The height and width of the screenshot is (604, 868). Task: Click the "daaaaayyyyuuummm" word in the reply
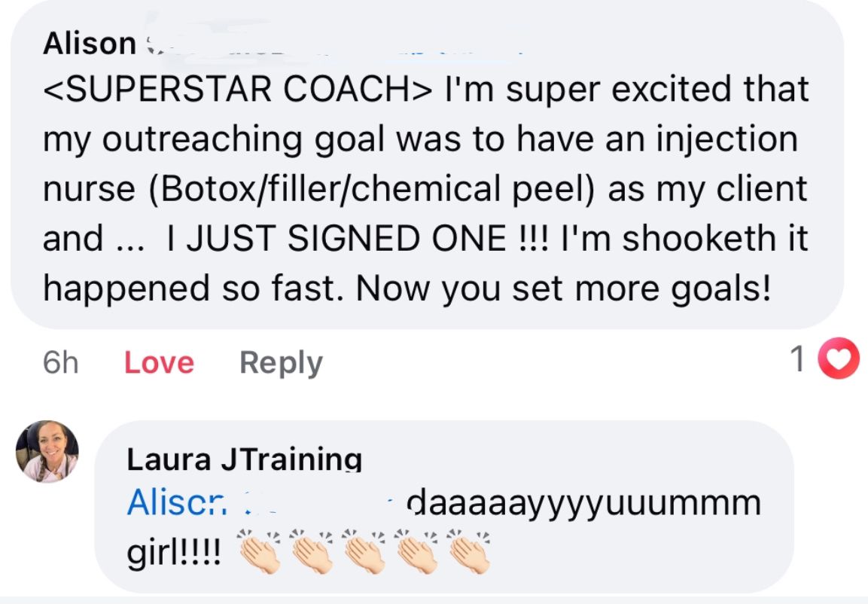(583, 502)
